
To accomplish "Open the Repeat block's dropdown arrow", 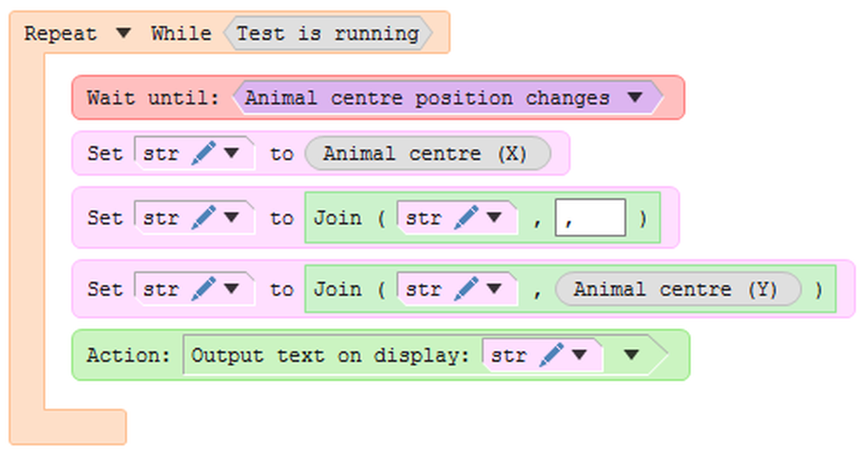I will 124,34.
